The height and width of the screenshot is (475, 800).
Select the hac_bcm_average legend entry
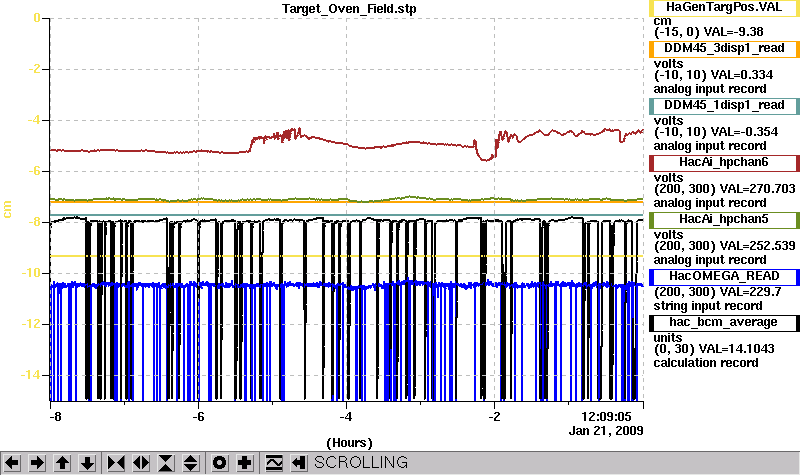[724, 322]
